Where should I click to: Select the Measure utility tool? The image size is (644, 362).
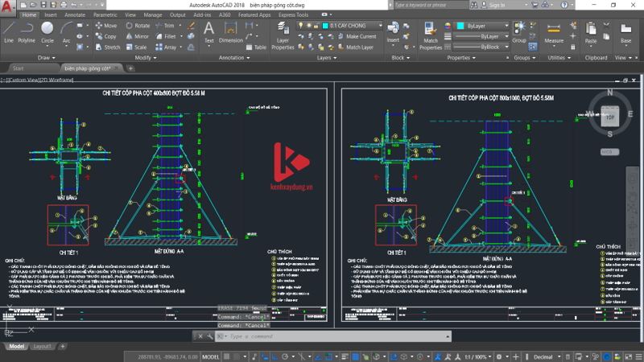pos(554,31)
